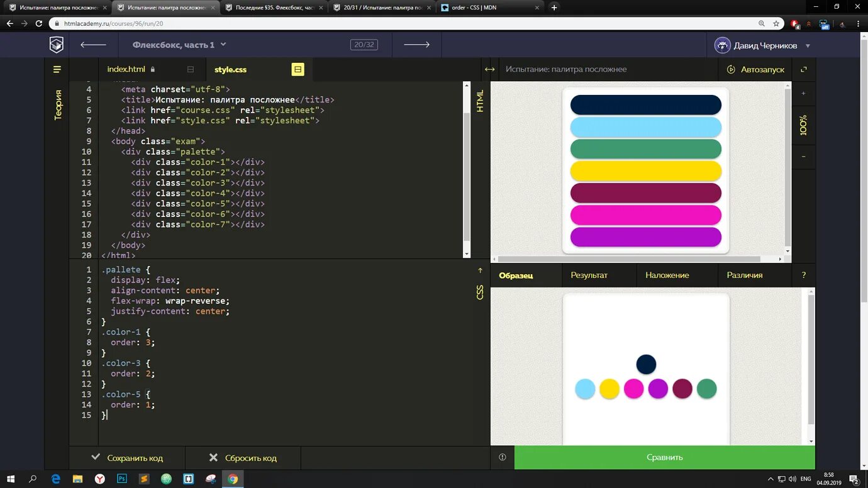The height and width of the screenshot is (488, 868).
Task: Go to previous step with left arrow
Action: [93, 45]
